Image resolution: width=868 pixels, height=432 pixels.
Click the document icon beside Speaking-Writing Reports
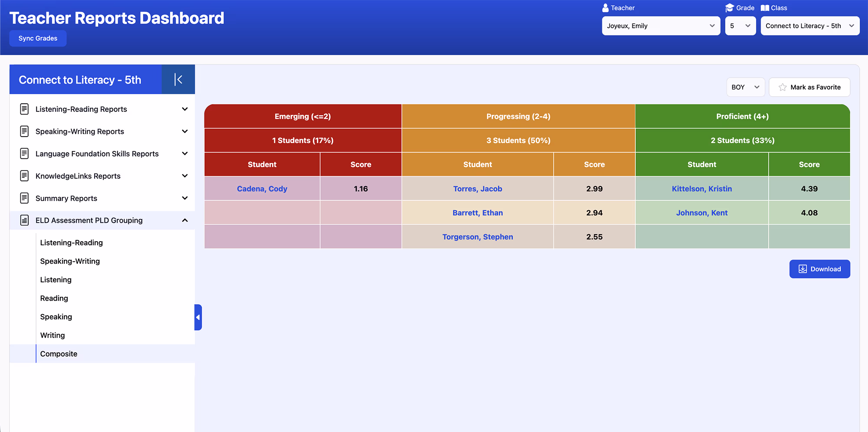click(24, 131)
